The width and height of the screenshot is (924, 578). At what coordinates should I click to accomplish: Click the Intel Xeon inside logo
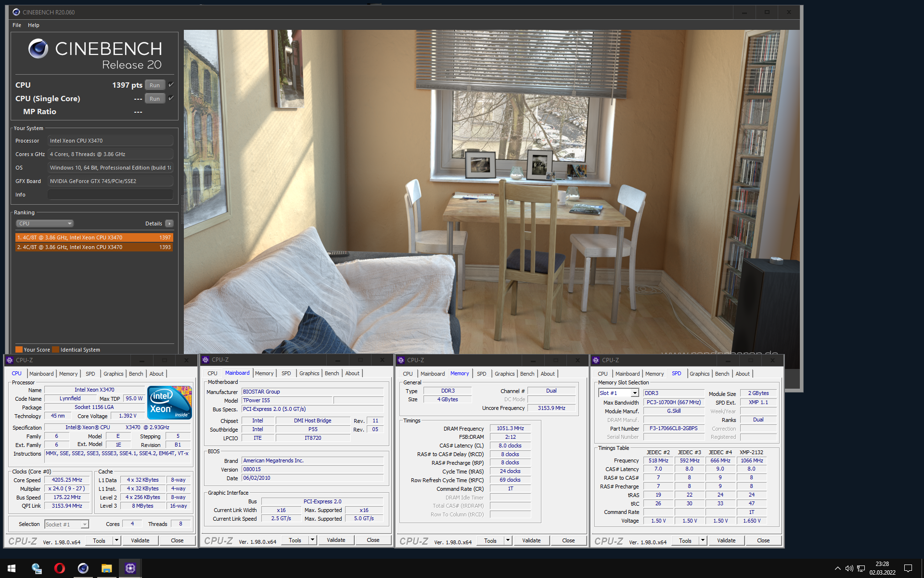[169, 402]
